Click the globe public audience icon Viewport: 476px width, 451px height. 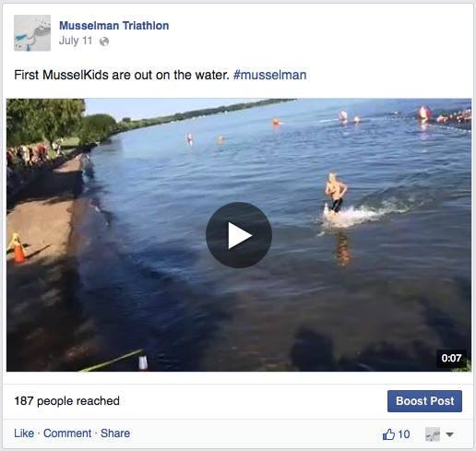[104, 42]
